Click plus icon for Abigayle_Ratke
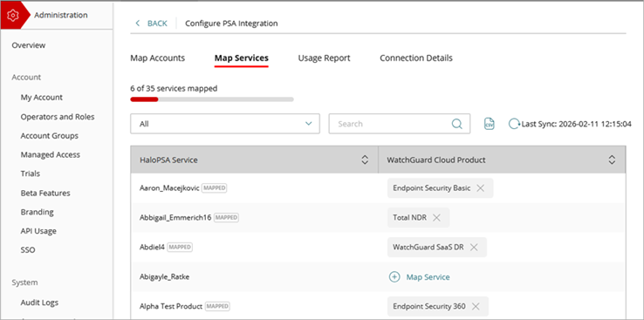This screenshot has width=644, height=320. point(394,277)
